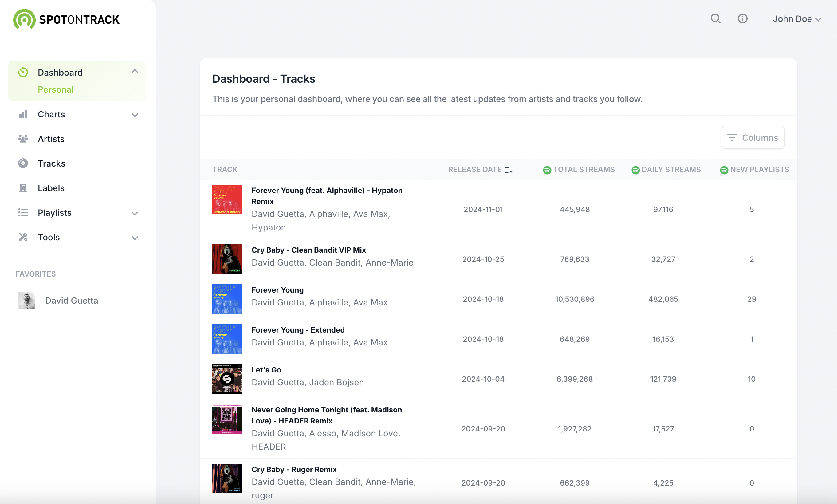Open Never Going Home Tonight HEADER Remix title

pos(327,415)
